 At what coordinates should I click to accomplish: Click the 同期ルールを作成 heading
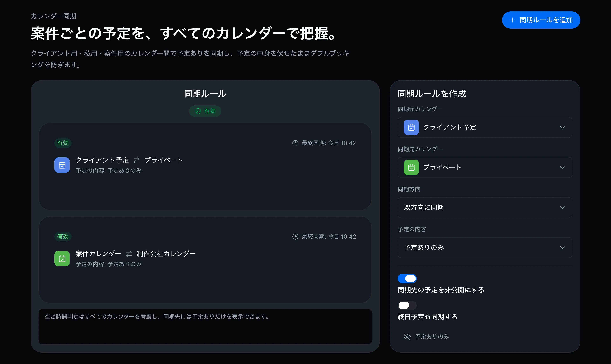coord(432,94)
